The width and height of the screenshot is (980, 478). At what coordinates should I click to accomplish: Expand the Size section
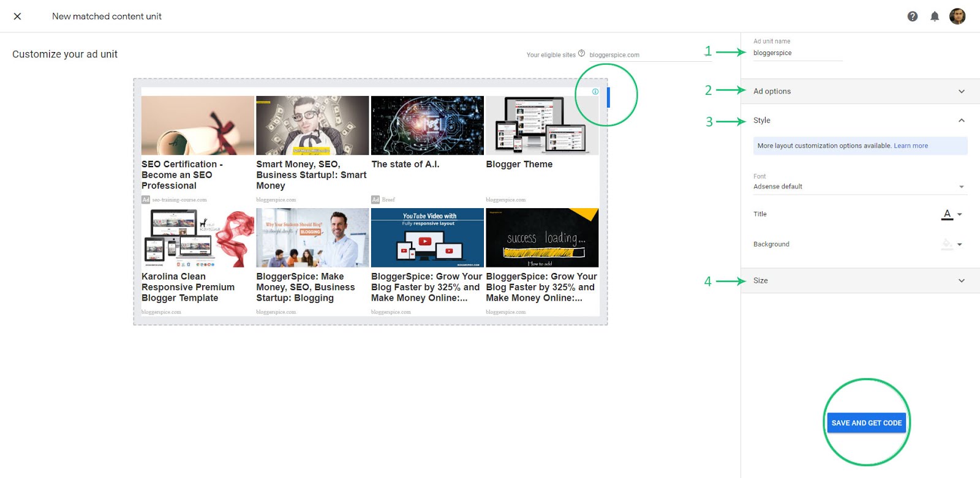coord(860,280)
